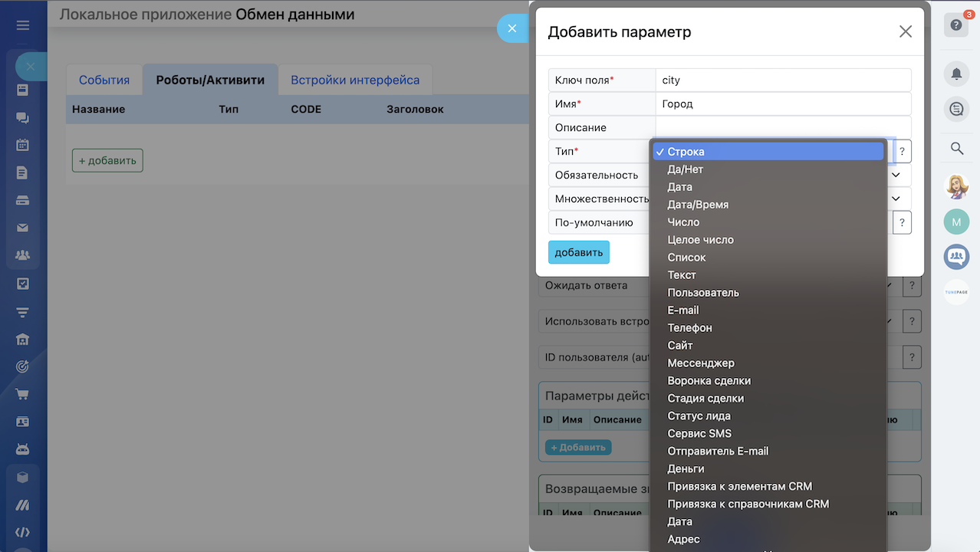Choose Да/Нет option in type list
Viewport: 980px width, 552px height.
(685, 169)
